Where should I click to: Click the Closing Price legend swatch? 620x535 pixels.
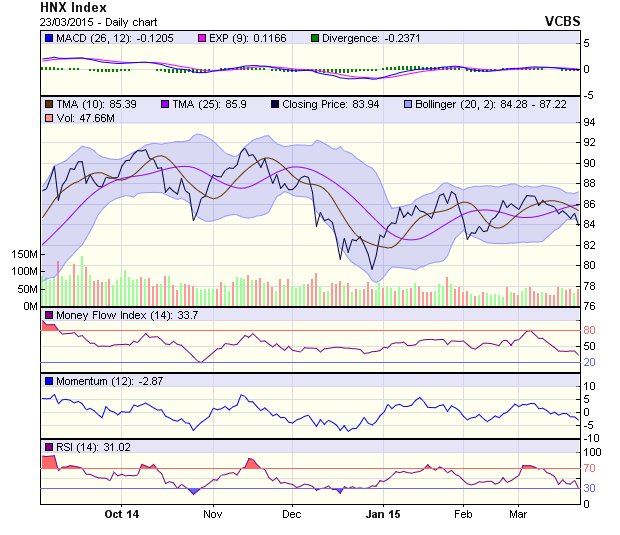275,104
